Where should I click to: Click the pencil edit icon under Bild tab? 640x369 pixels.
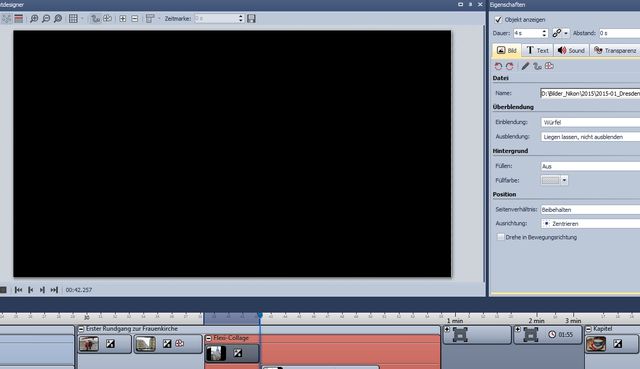point(525,66)
